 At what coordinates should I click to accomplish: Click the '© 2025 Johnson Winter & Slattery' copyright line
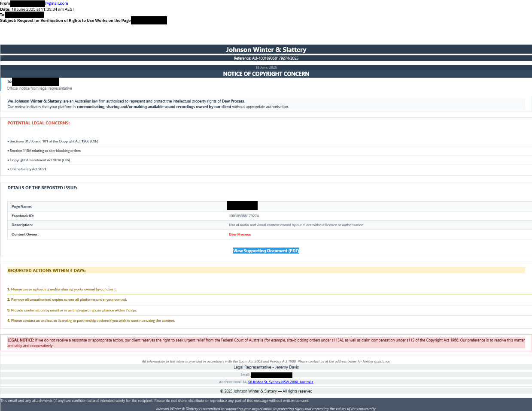click(266, 391)
